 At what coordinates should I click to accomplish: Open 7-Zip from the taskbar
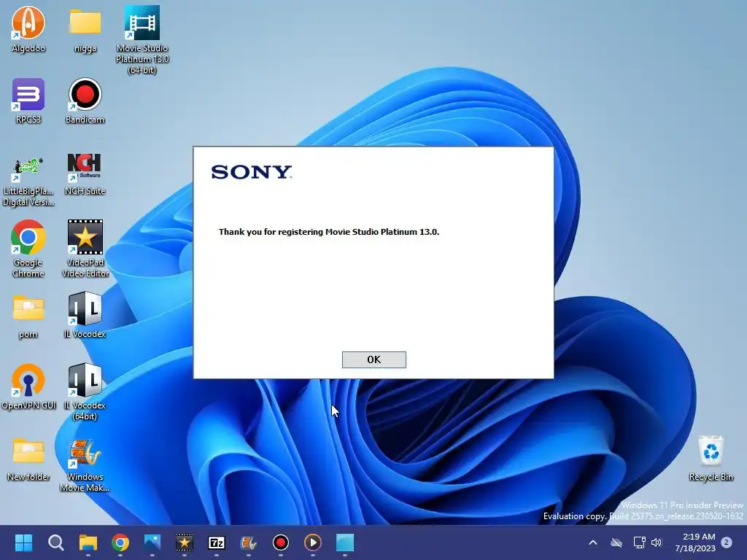[x=216, y=542]
